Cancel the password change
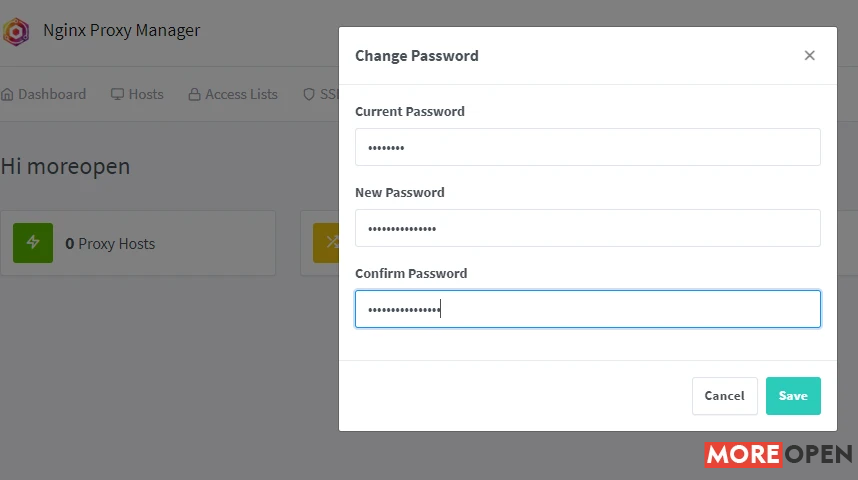This screenshot has height=480, width=858. click(x=724, y=396)
